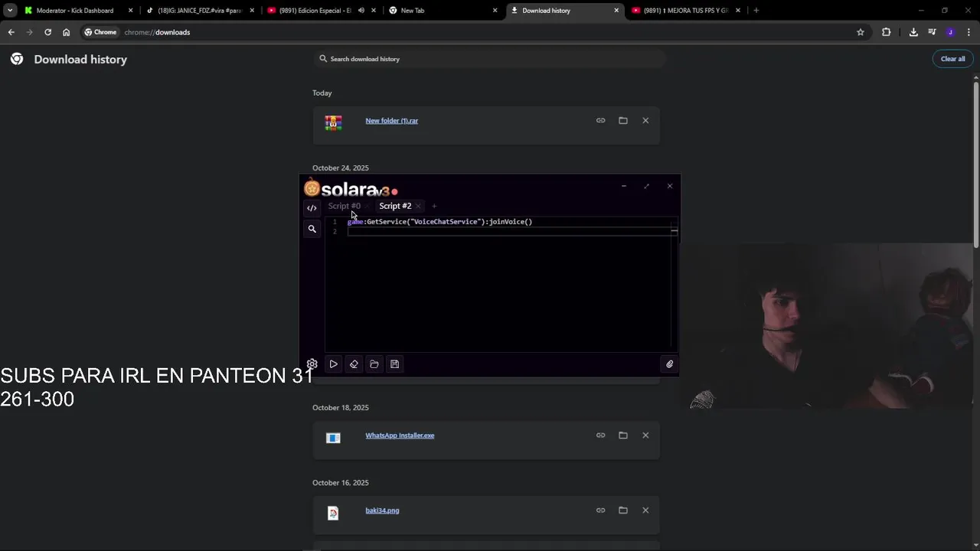Reload the page with Chrome's refresh icon
Image resolution: width=980 pixels, height=551 pixels.
[x=47, y=32]
